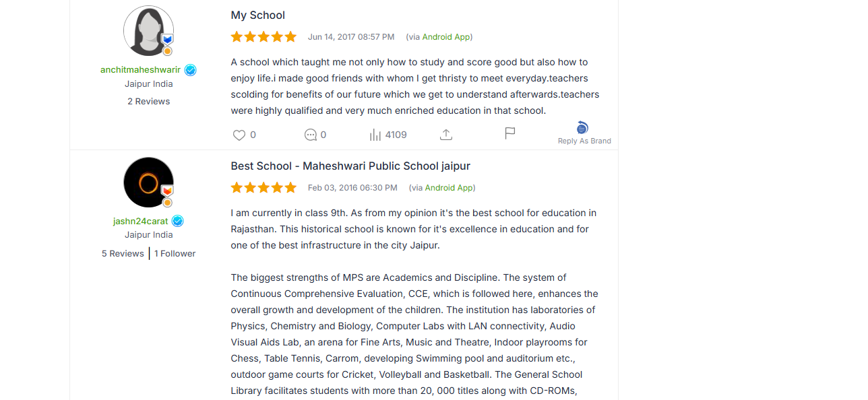Screen dimensions: 868x400
Task: Click the level badge on jashn24carat's avatar
Action: [167, 191]
